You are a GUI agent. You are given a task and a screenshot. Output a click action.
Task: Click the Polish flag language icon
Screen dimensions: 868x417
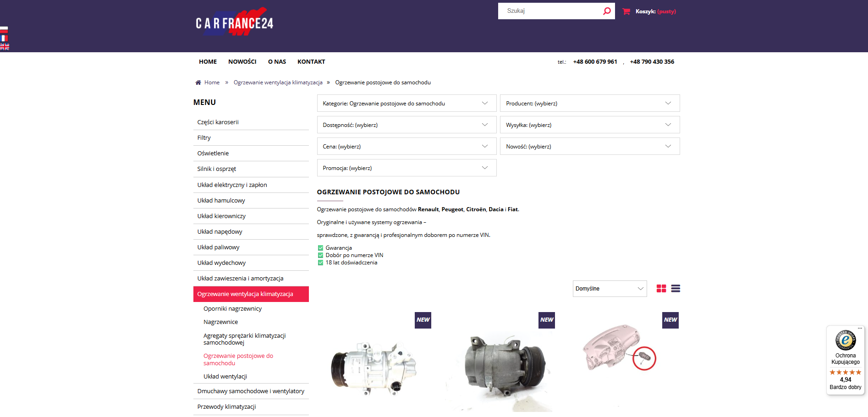click(x=4, y=30)
